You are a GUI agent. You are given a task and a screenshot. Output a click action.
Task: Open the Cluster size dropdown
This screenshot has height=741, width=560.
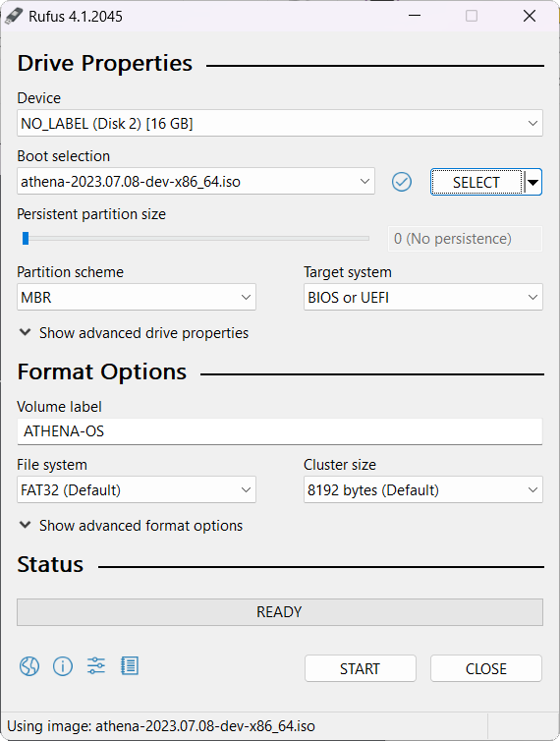[x=423, y=489]
